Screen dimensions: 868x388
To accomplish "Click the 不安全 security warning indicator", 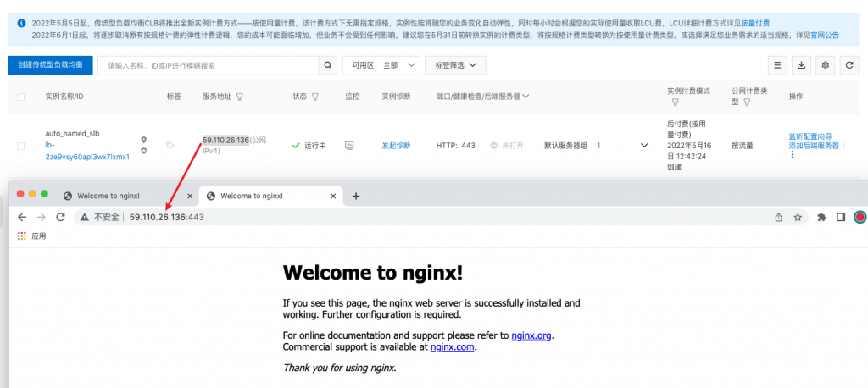I will pyautogui.click(x=100, y=218).
